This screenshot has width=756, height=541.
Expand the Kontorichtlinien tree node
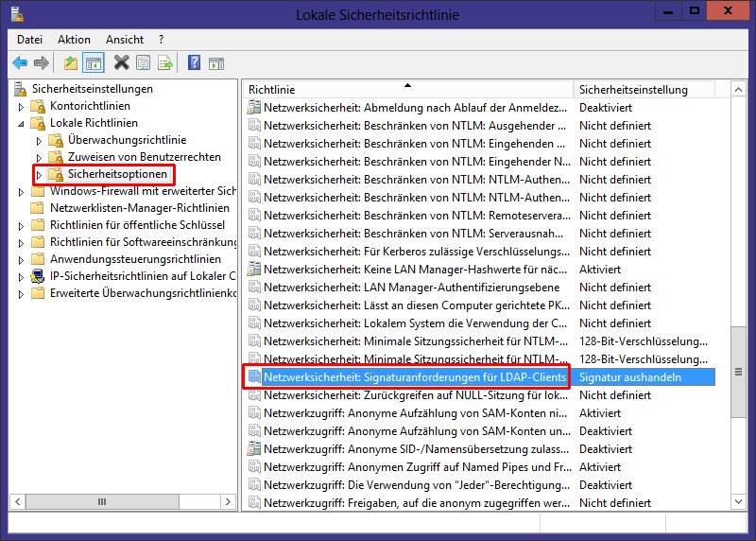click(21, 107)
